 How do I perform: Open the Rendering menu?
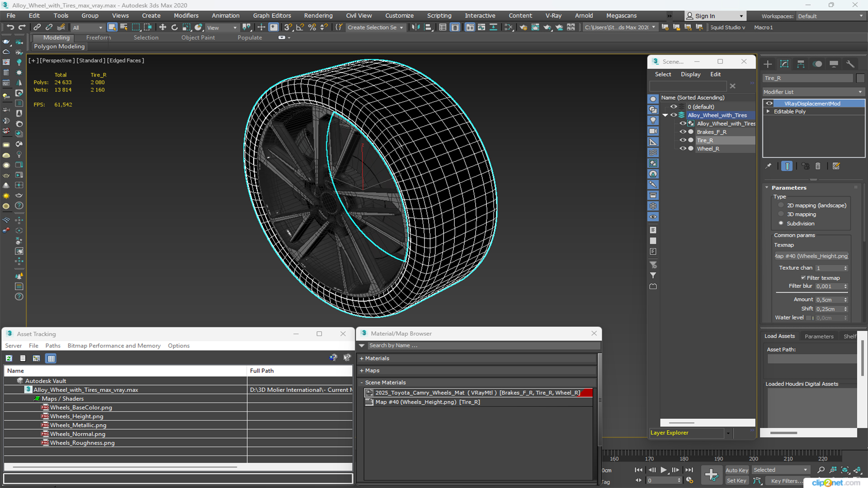click(x=318, y=16)
